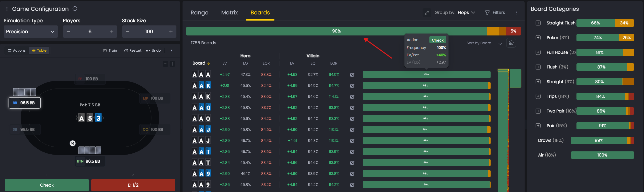Choose the green Check action button
Viewport: 644px width, 192px height.
[47, 185]
